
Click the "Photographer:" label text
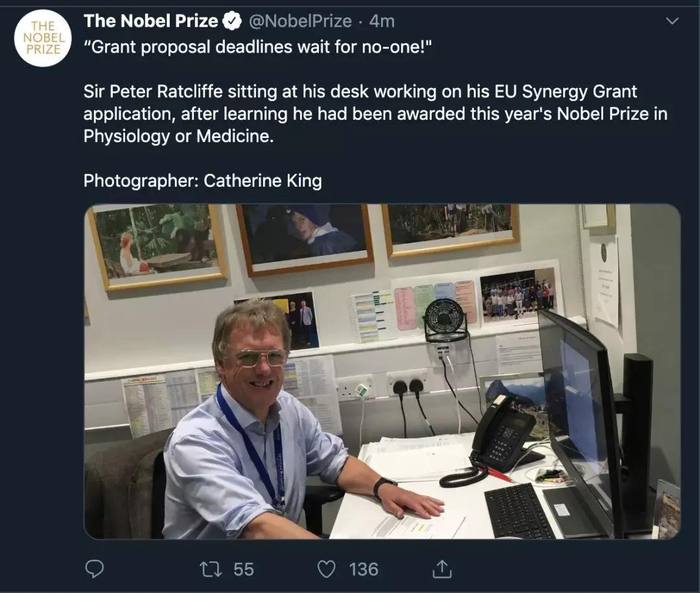[139, 180]
